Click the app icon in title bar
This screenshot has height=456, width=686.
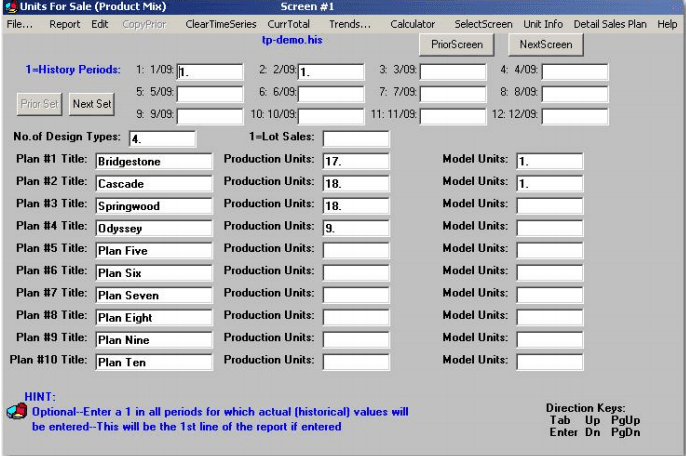pos(9,8)
